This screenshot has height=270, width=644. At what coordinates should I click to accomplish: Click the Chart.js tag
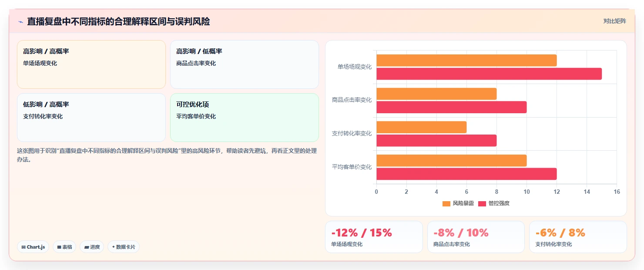pyautogui.click(x=33, y=247)
